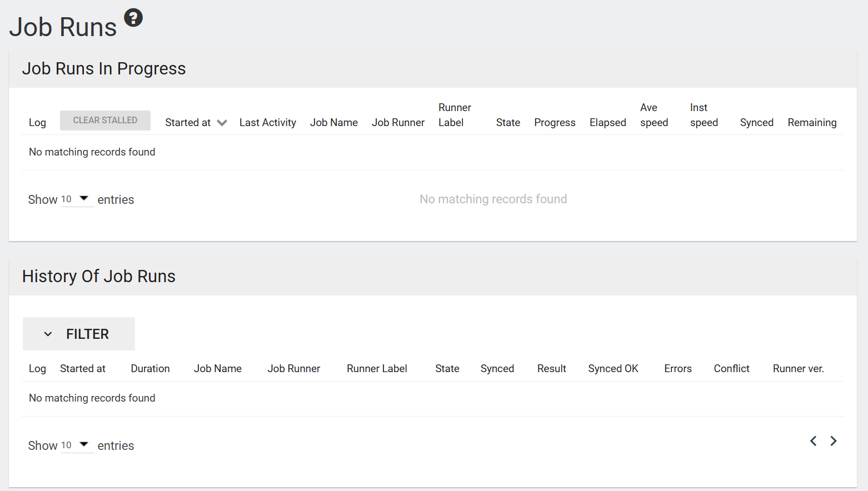Toggle the Started at sort arrow
Screen dimensions: 868x491
coord(222,123)
